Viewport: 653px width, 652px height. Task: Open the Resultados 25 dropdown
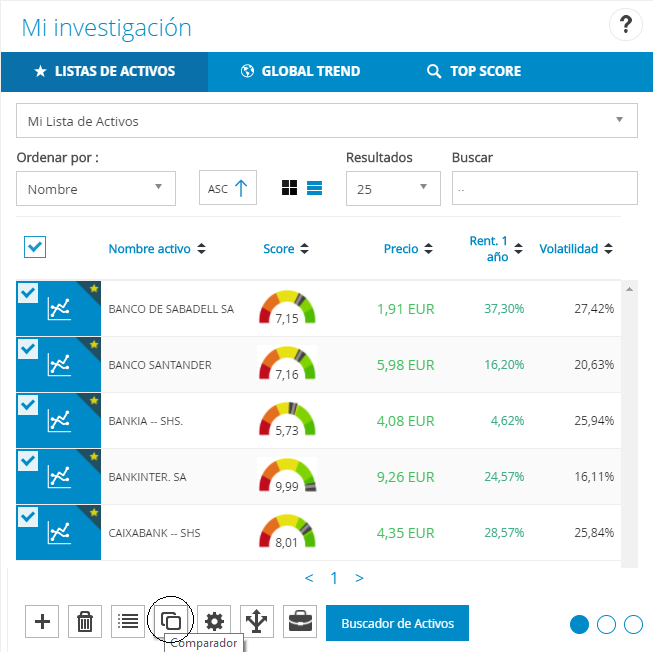(392, 189)
